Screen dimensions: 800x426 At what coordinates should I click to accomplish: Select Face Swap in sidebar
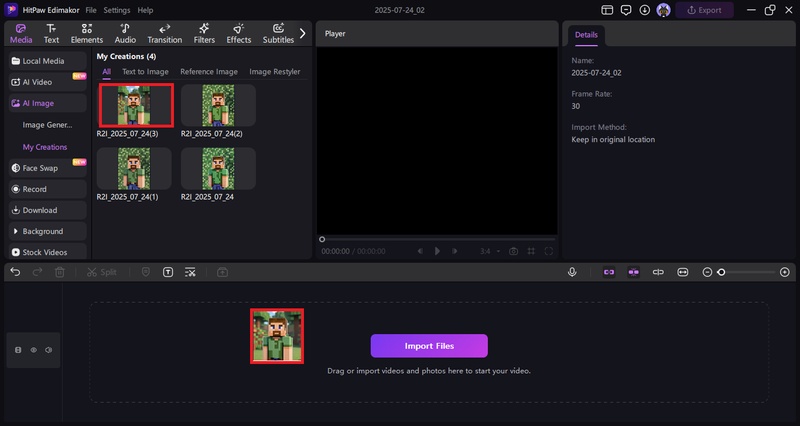pyautogui.click(x=47, y=168)
